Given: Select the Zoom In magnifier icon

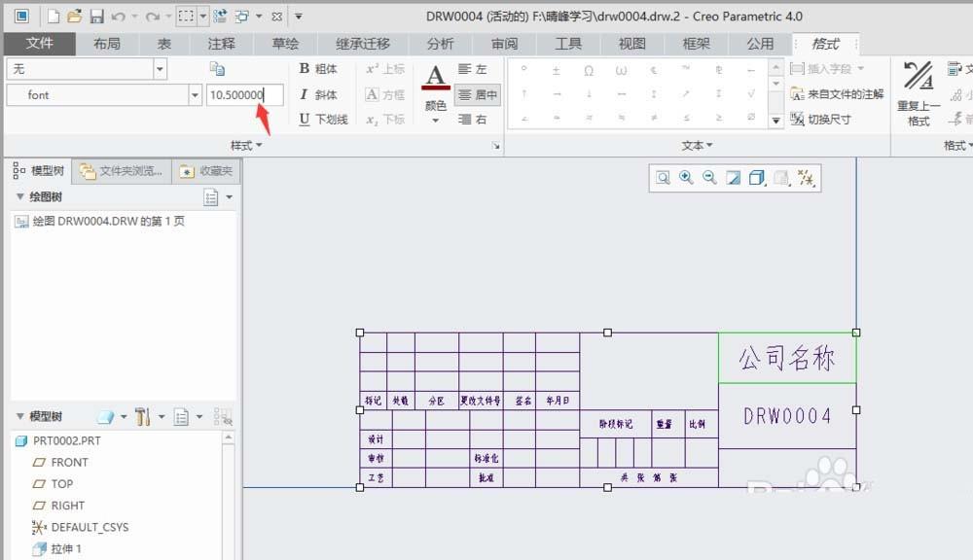Looking at the screenshot, I should point(685,179).
